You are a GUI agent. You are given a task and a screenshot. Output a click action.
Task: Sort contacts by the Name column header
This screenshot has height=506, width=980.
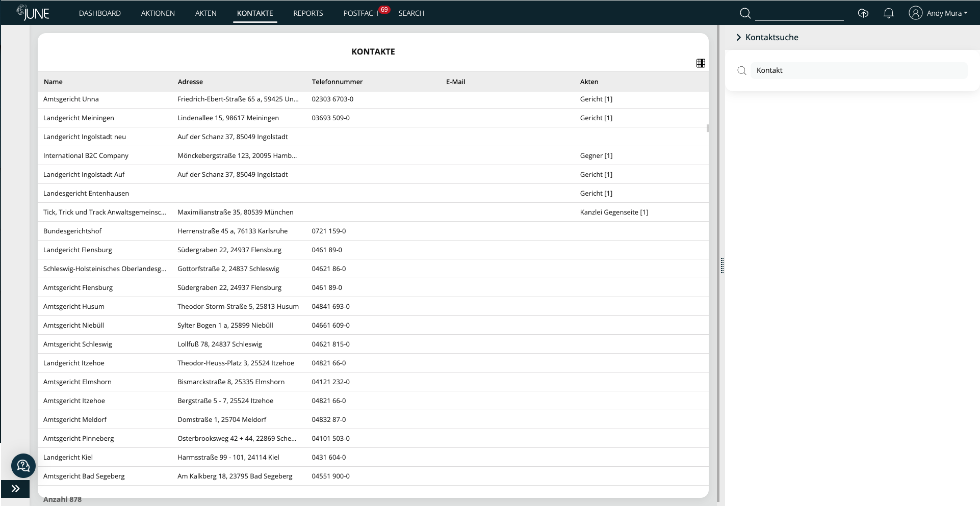[x=53, y=82]
